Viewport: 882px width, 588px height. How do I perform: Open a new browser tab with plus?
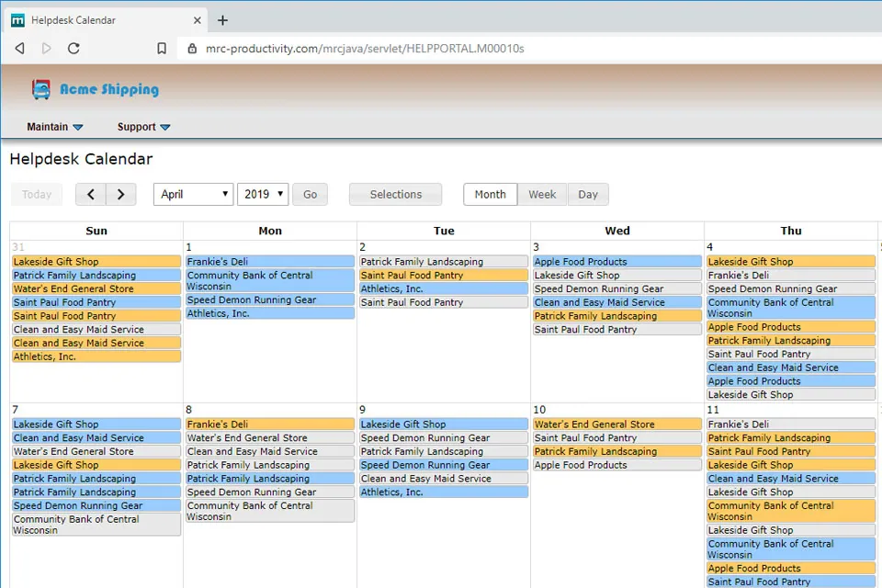[x=222, y=20]
